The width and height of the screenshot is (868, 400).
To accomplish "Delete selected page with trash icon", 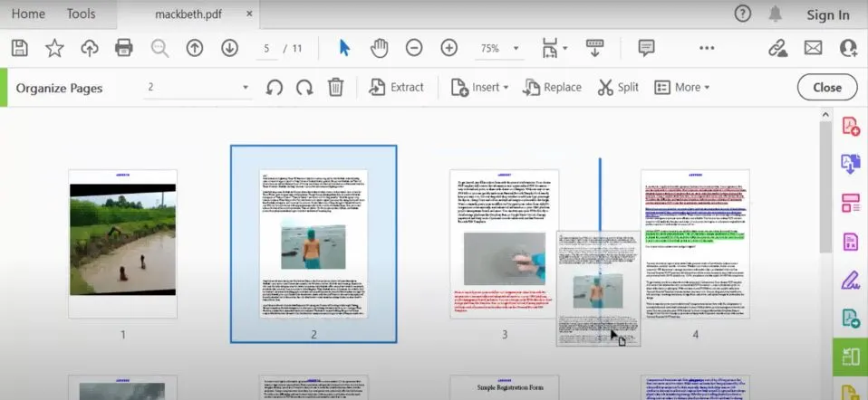I will click(x=335, y=88).
